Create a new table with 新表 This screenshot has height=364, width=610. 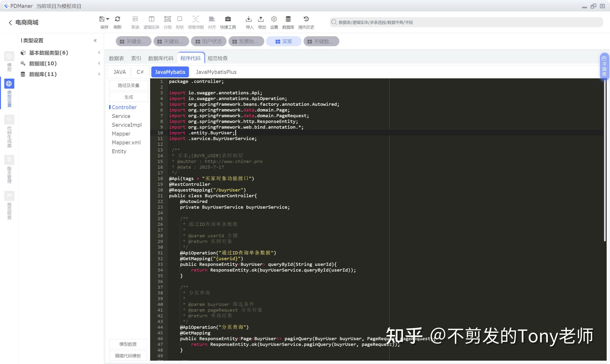click(x=135, y=22)
